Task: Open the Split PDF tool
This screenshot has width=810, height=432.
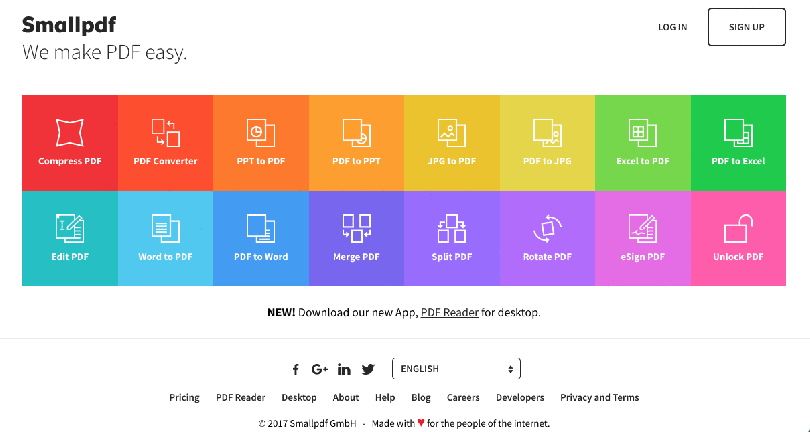Action: (x=452, y=238)
